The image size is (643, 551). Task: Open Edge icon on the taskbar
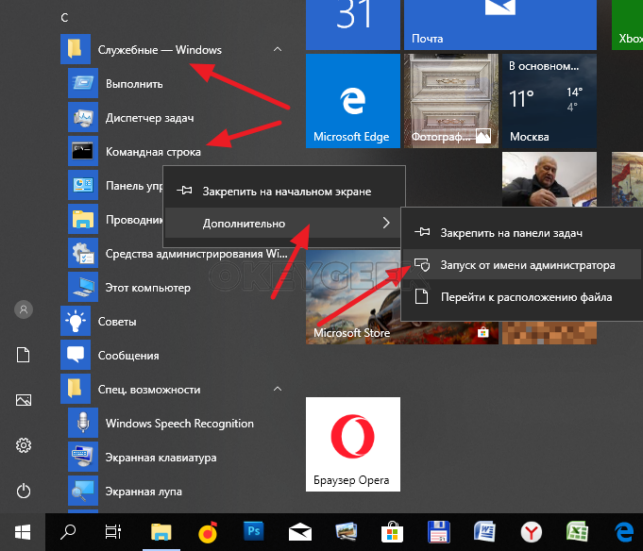624,532
